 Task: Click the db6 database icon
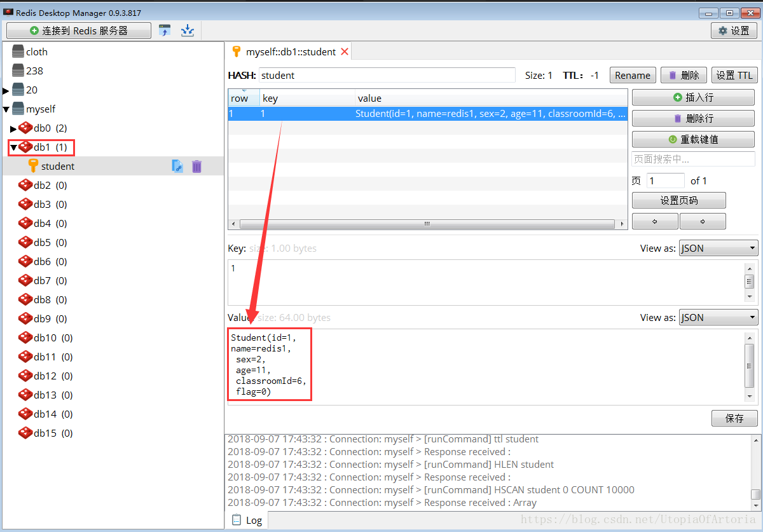(x=25, y=261)
